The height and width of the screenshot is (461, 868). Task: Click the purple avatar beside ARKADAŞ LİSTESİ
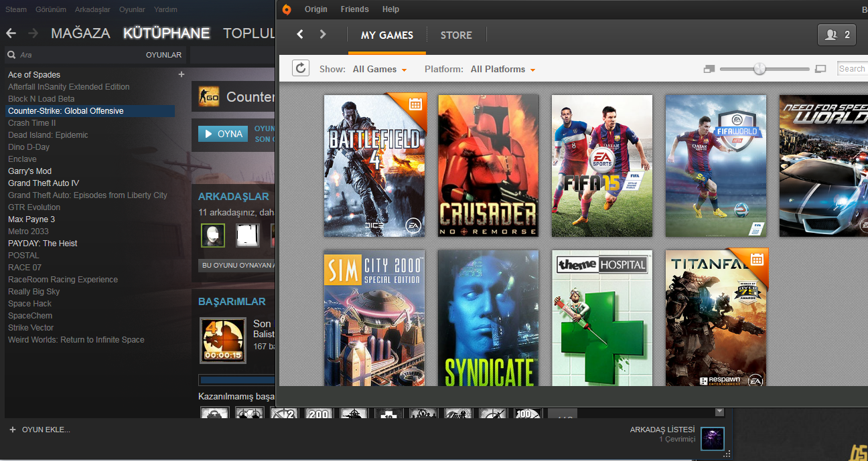pos(713,438)
